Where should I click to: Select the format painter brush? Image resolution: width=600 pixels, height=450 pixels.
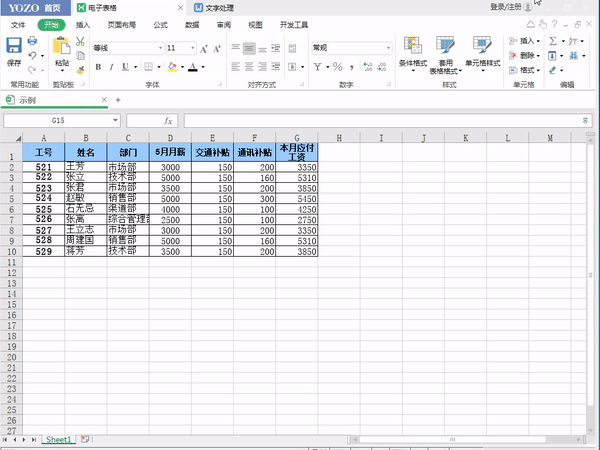pyautogui.click(x=80, y=70)
